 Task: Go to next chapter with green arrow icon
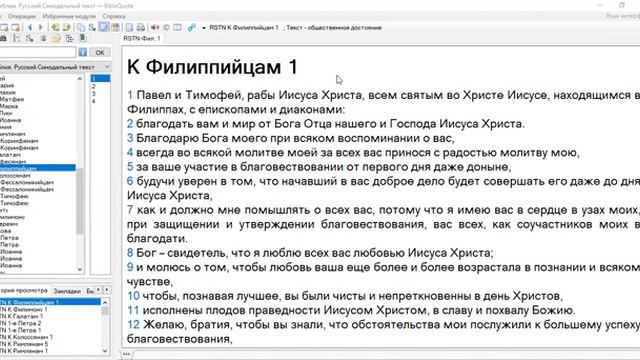(67, 27)
